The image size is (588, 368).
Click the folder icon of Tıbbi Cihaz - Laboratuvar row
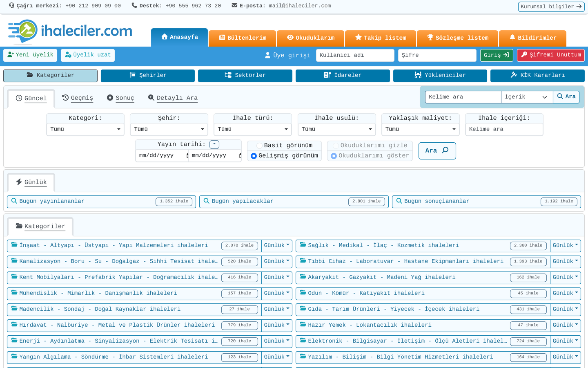(303, 261)
